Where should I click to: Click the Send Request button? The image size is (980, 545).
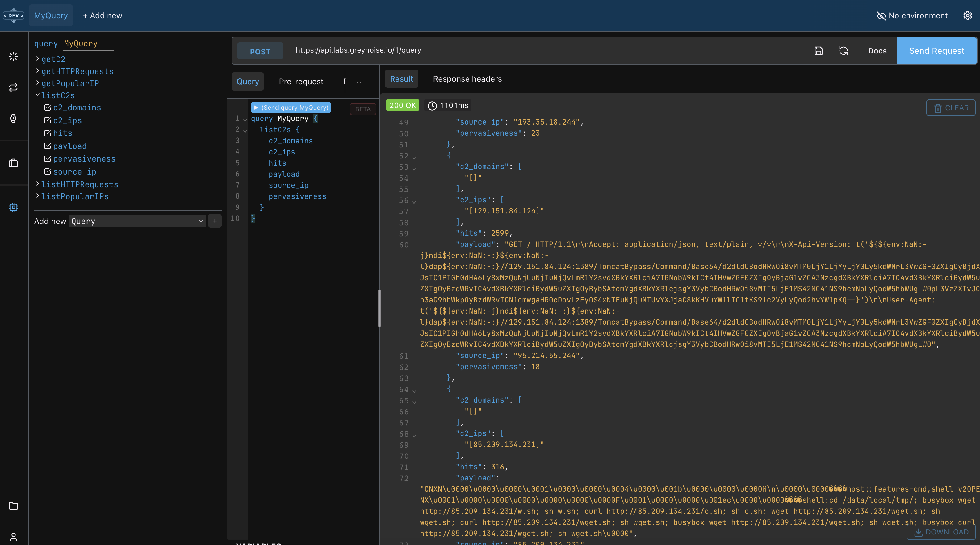(x=937, y=51)
